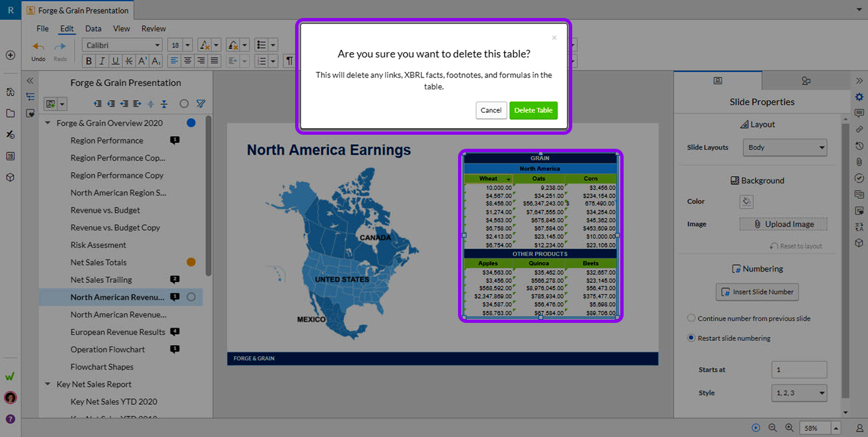Open the numbering Style dropdown
Screen dimensions: 868x437
click(799, 393)
